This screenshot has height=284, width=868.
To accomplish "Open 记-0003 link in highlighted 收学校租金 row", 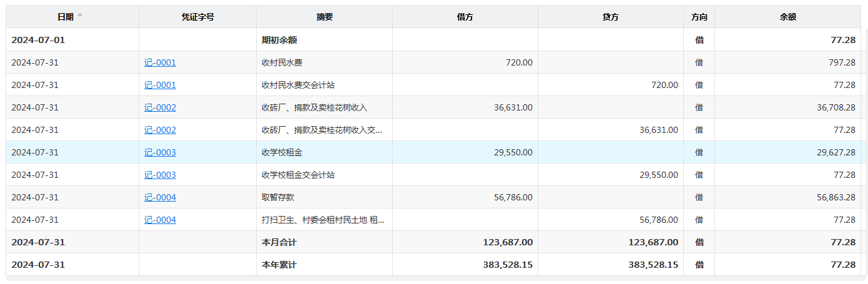I will coord(160,152).
